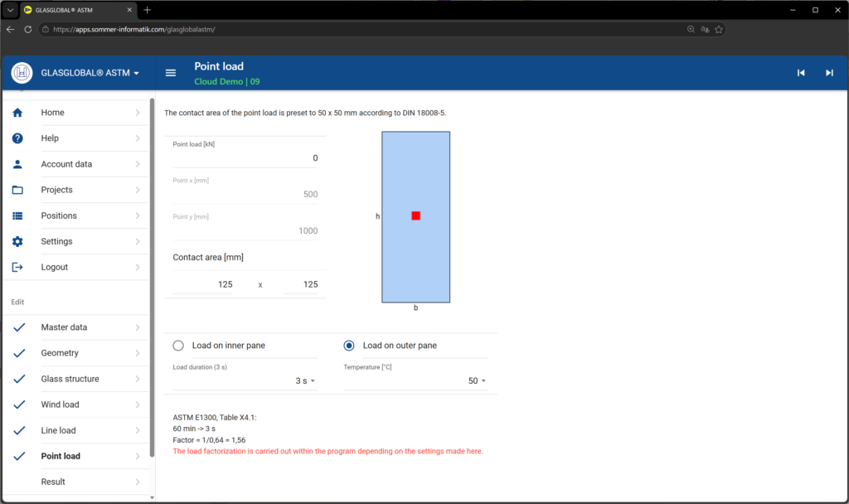This screenshot has height=504, width=849.
Task: Select the Point load menu item
Action: pos(75,456)
